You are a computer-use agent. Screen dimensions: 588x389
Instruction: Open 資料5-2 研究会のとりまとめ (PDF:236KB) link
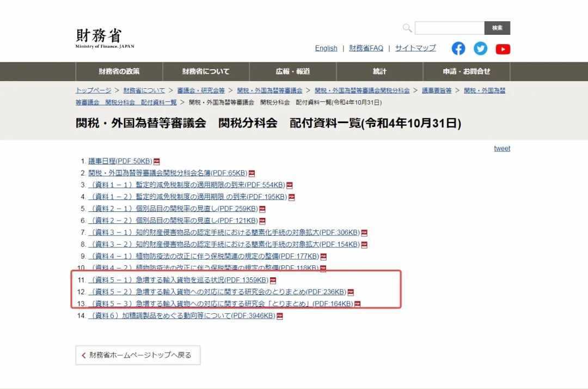click(217, 292)
